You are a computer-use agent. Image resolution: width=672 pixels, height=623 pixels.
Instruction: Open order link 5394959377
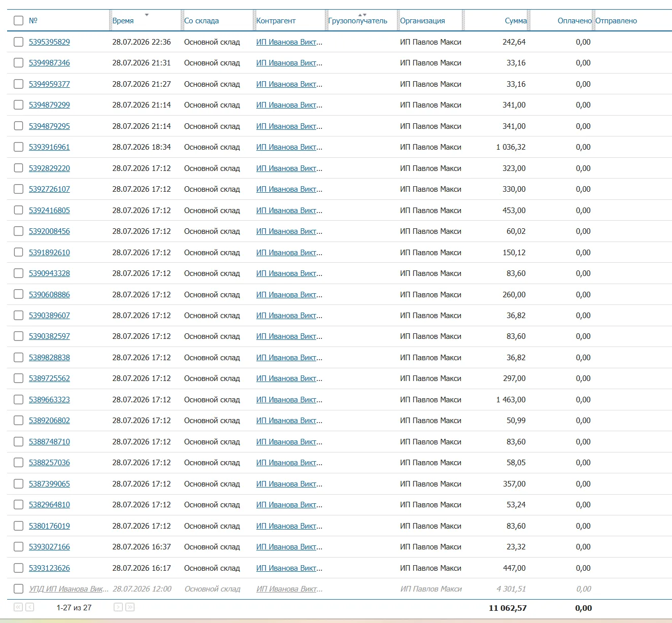49,84
